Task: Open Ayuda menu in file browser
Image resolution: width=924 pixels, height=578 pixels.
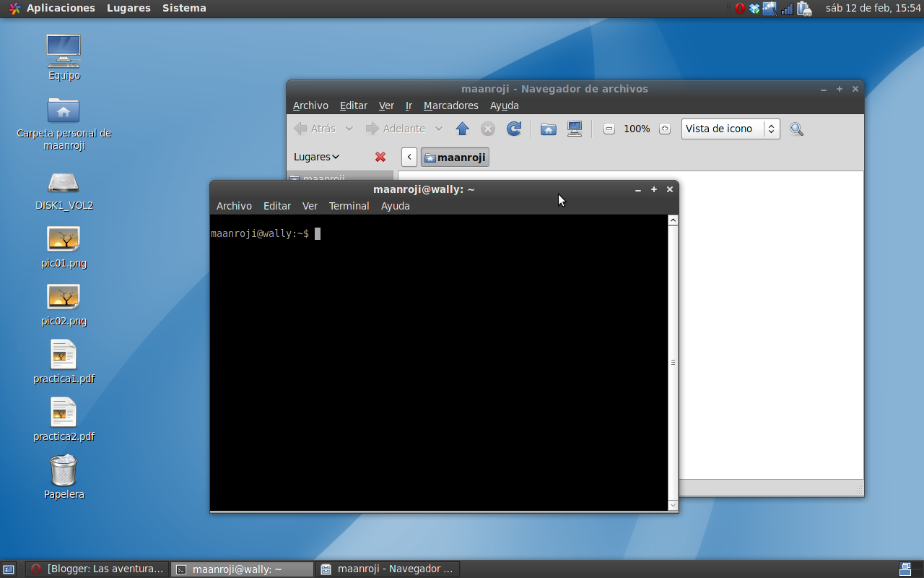Action: click(505, 105)
